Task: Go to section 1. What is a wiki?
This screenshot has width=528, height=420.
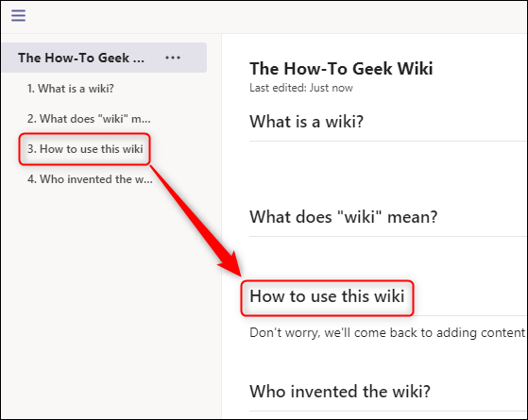Action: click(71, 89)
